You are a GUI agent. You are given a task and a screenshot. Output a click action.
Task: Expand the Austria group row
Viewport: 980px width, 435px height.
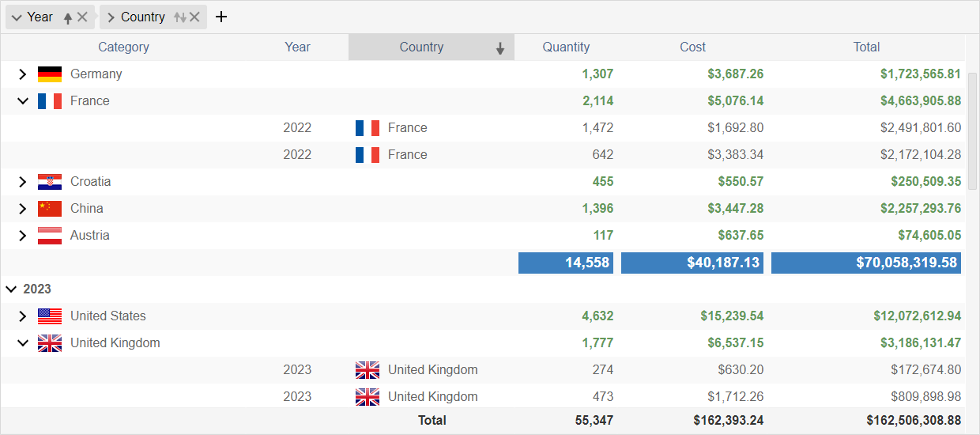[23, 236]
